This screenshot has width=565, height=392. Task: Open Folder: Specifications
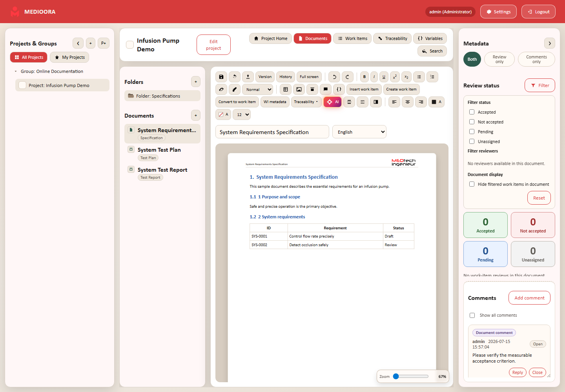point(162,96)
